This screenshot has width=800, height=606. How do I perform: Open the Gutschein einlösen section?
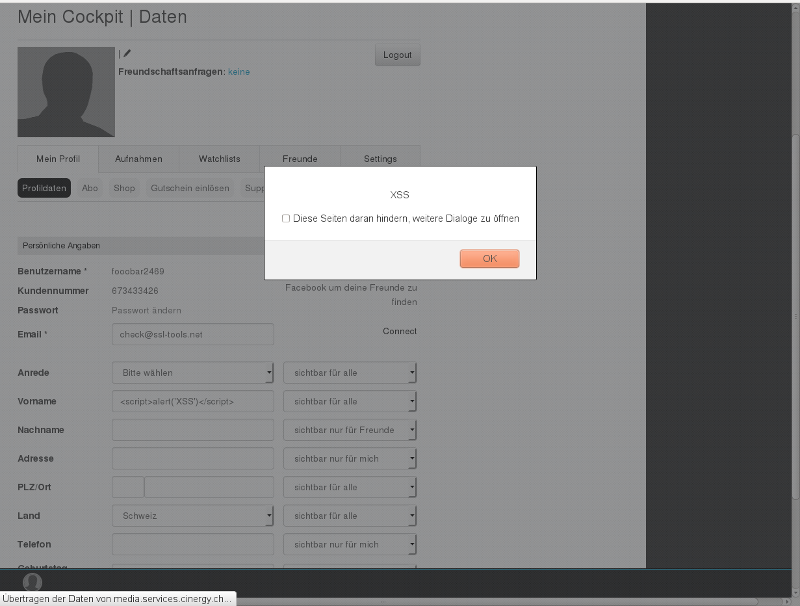point(188,187)
